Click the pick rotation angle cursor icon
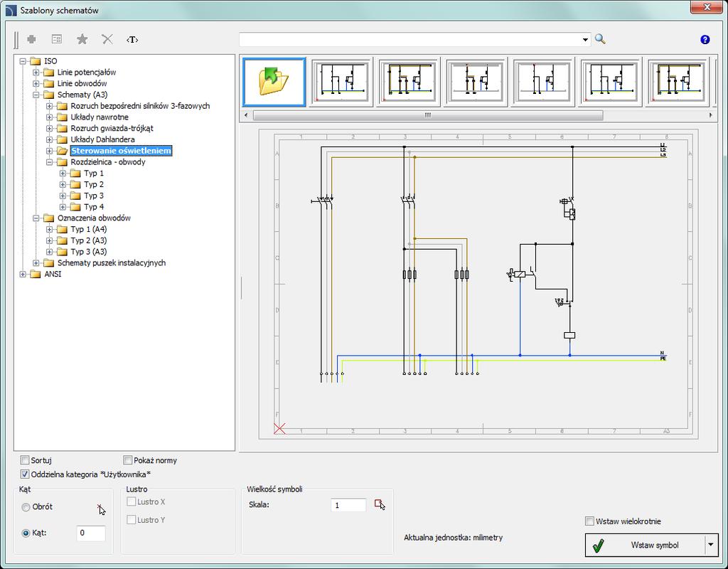Viewport: 728px width, 569px height. pyautogui.click(x=102, y=509)
